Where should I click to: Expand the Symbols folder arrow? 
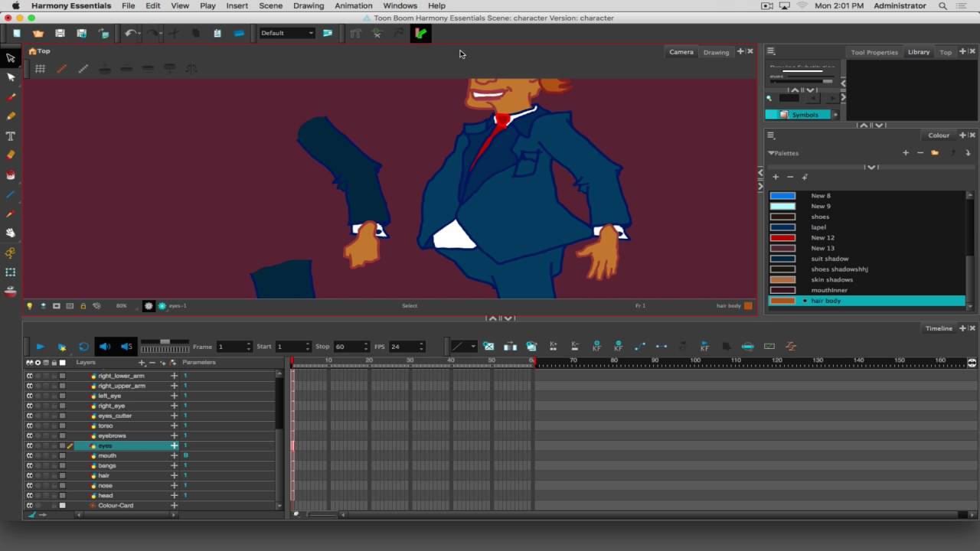point(835,115)
